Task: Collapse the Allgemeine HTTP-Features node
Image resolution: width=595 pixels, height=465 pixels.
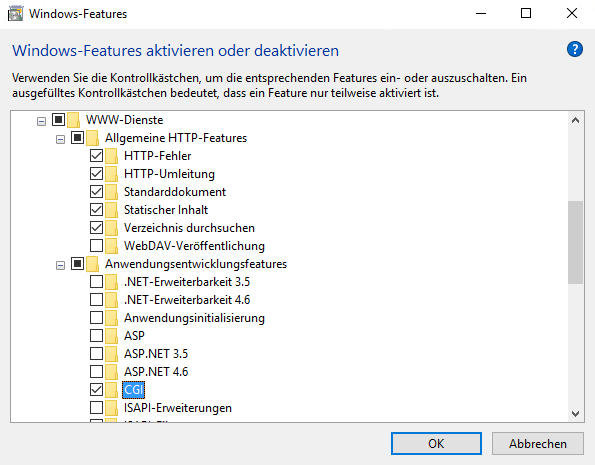Action: point(60,140)
